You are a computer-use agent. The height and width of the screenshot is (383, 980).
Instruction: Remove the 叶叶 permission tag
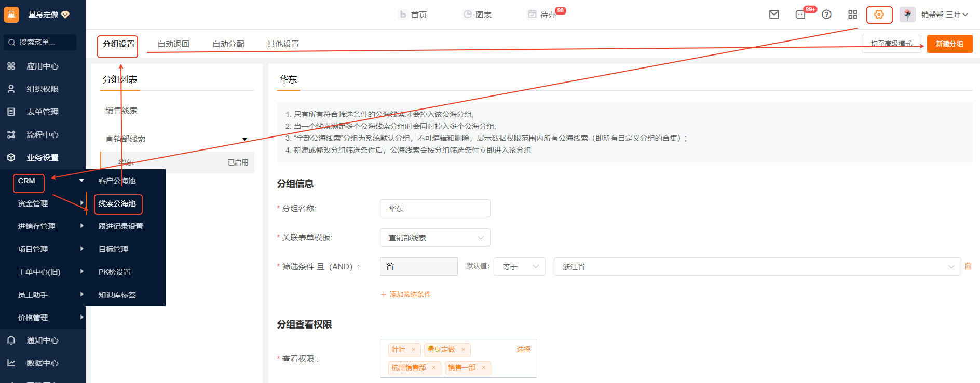coord(414,350)
